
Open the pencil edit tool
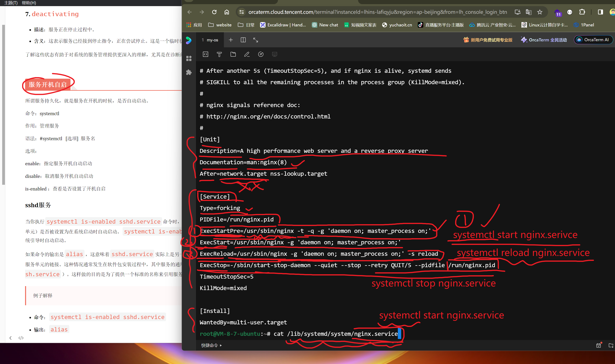[x=247, y=54]
